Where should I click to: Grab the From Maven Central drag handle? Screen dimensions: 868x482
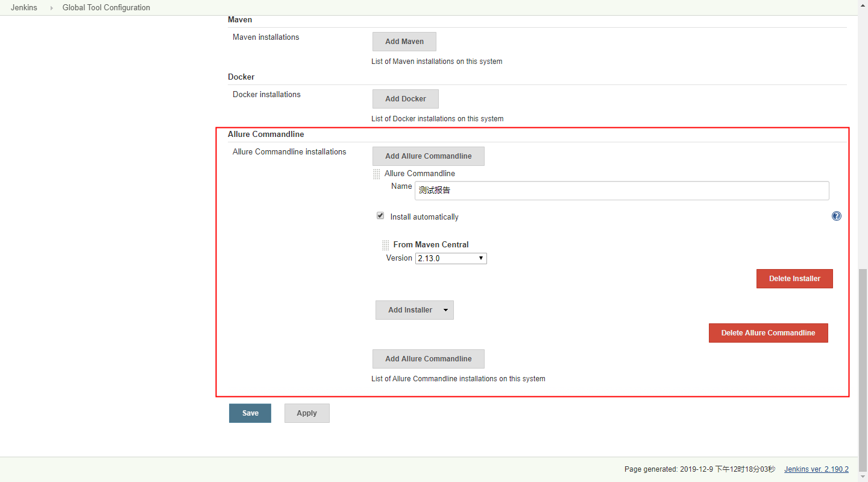coord(386,245)
